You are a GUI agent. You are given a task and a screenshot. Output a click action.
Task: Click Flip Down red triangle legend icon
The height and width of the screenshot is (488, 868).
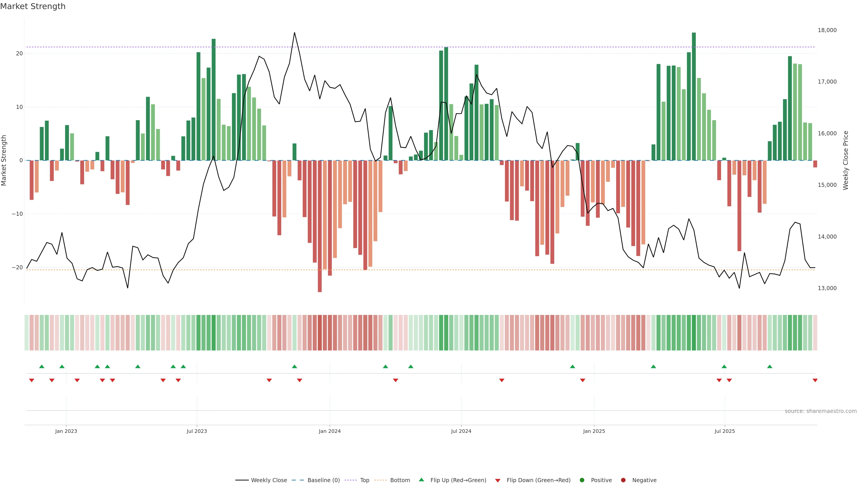[x=498, y=480]
